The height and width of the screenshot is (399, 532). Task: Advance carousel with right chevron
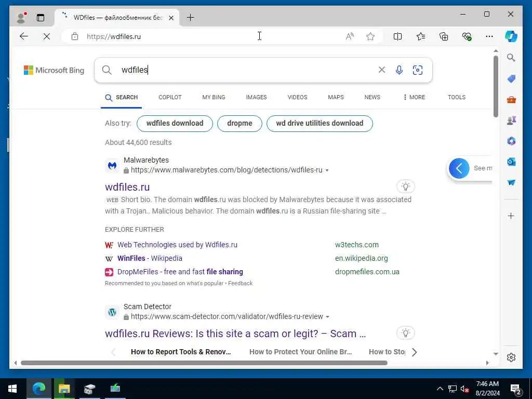pos(414,352)
